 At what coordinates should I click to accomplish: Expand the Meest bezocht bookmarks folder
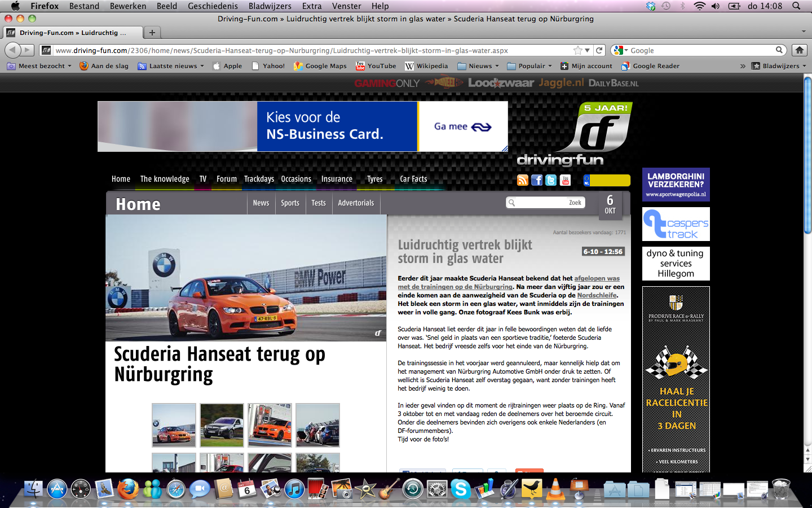coord(39,66)
